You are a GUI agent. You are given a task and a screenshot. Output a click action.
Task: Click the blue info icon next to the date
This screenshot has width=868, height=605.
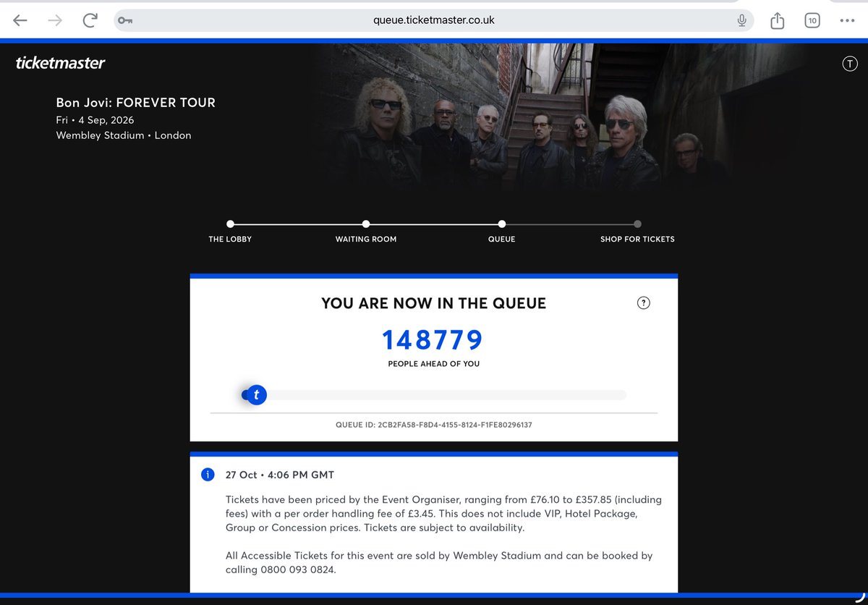pos(208,475)
